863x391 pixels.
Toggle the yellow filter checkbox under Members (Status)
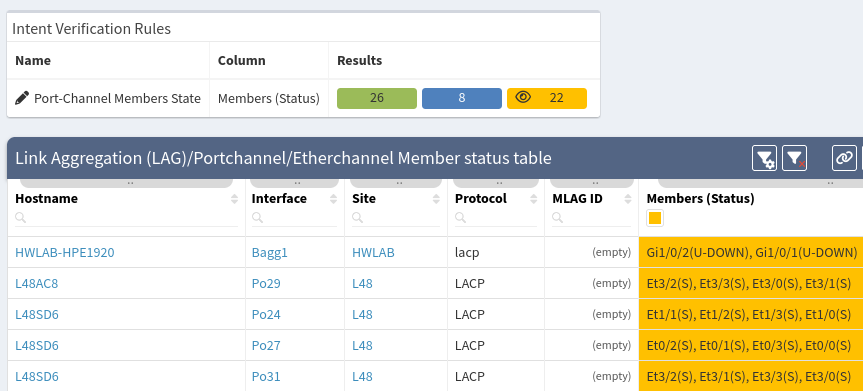coord(654,218)
